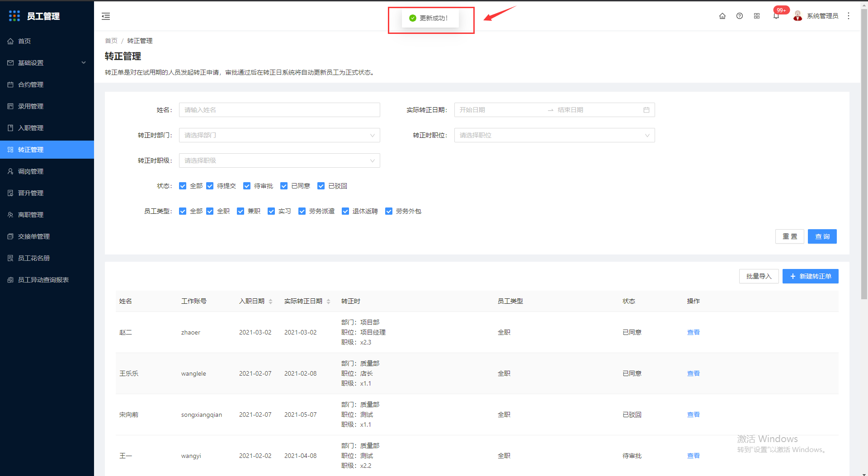
Task: Toggle the 待提交 status checkbox
Action: pyautogui.click(x=210, y=186)
